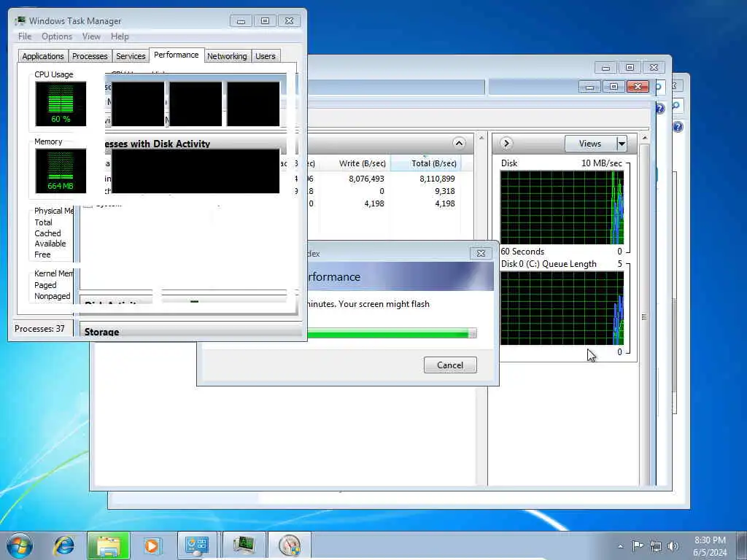Image resolution: width=747 pixels, height=560 pixels.
Task: Collapse Processes with Disk Activity section
Action: click(x=459, y=144)
